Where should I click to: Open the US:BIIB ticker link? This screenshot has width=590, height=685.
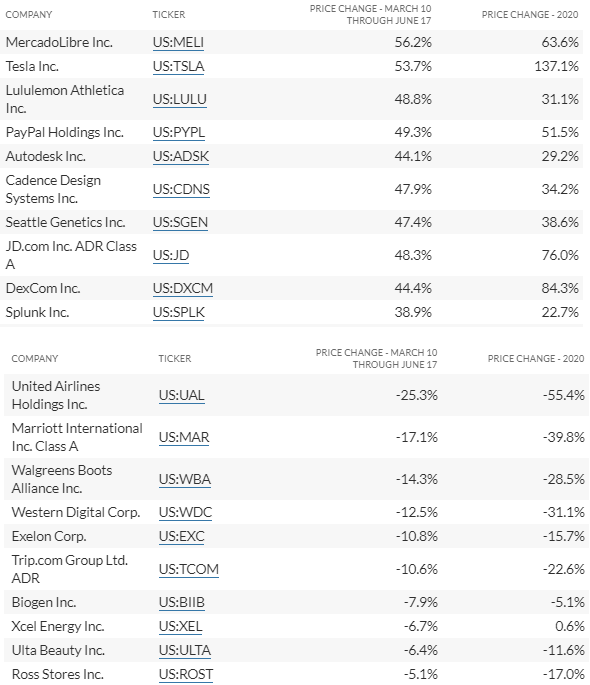(182, 602)
